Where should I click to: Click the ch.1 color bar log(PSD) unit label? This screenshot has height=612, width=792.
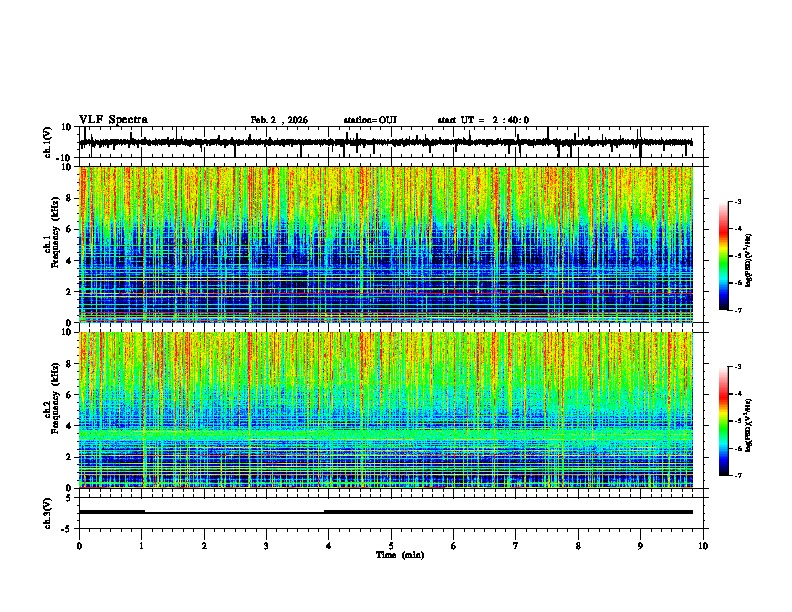click(x=749, y=261)
